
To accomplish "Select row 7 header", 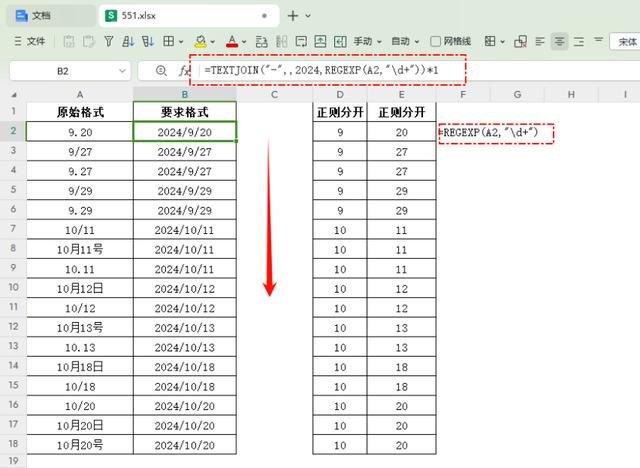I will (x=13, y=228).
